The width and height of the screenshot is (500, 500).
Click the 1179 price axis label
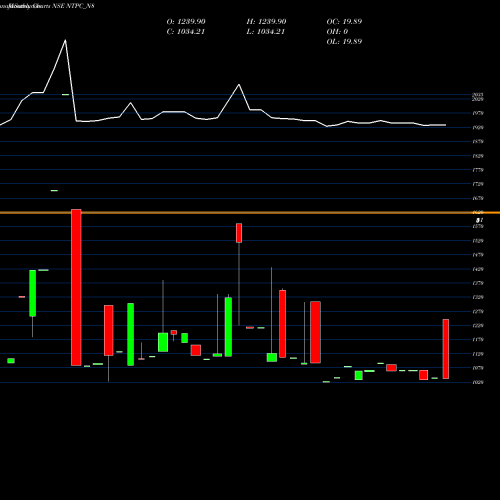tap(478, 340)
